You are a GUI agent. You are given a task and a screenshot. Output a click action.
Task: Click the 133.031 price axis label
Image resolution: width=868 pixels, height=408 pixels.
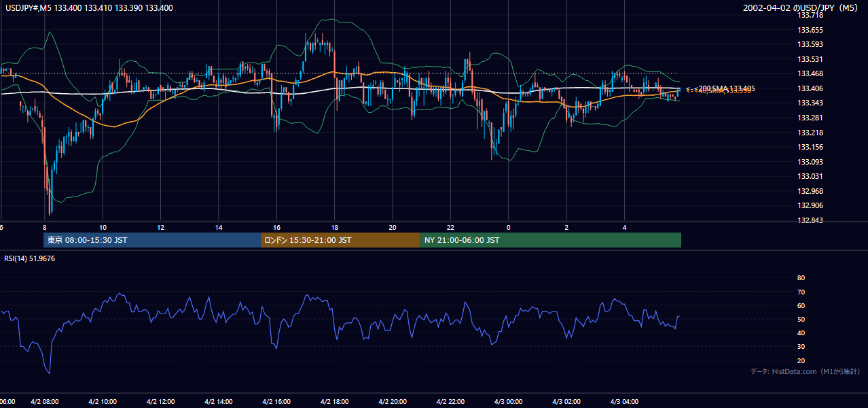810,176
